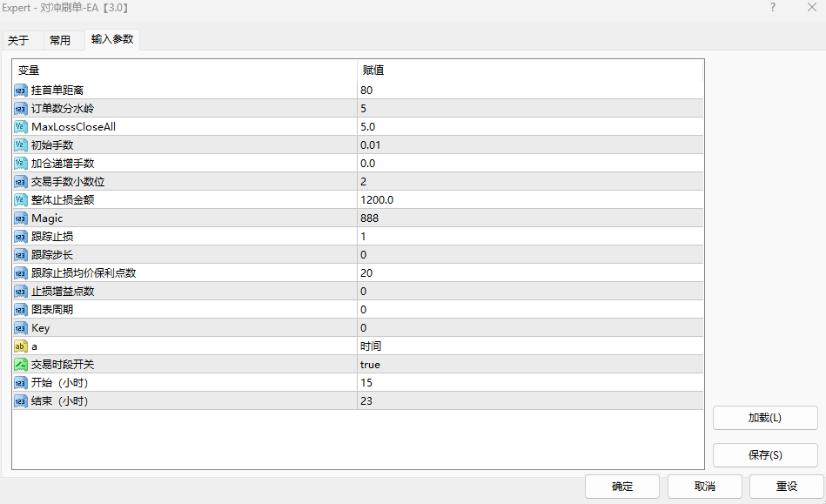Click the icon beside 整体止损金额
This screenshot has width=826, height=504.
(x=21, y=200)
